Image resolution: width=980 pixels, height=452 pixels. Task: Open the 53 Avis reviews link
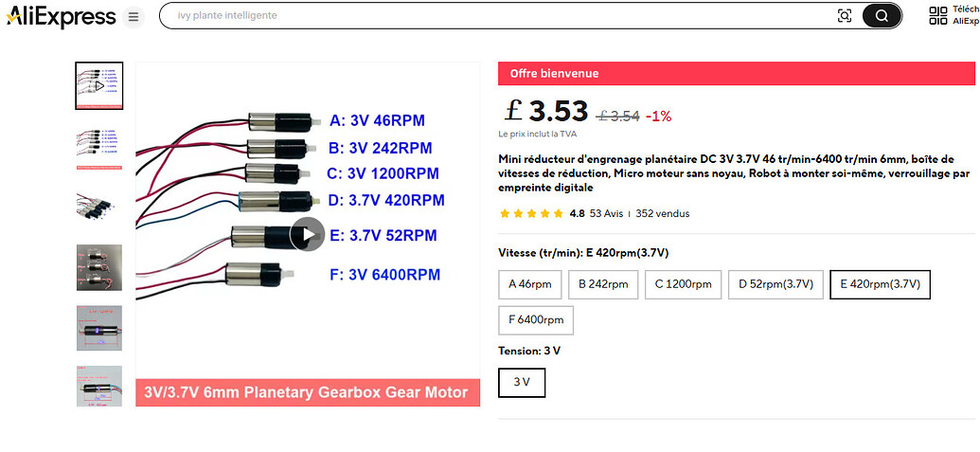click(606, 214)
